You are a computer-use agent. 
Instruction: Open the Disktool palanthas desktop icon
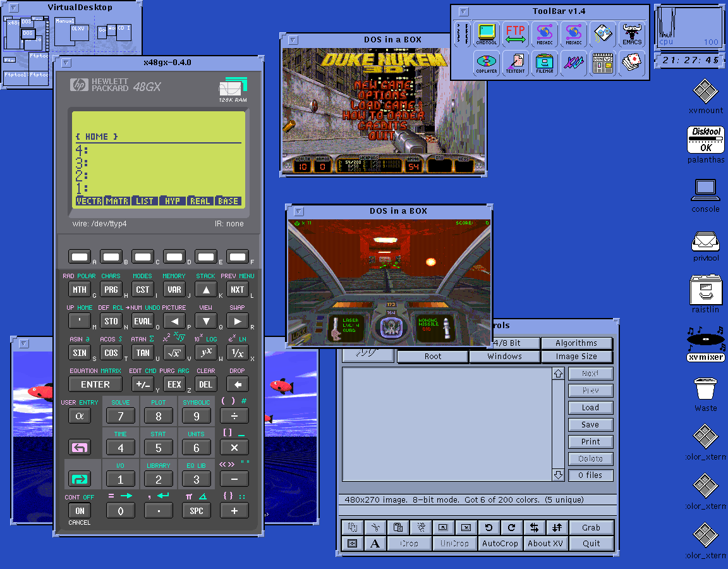coord(706,145)
